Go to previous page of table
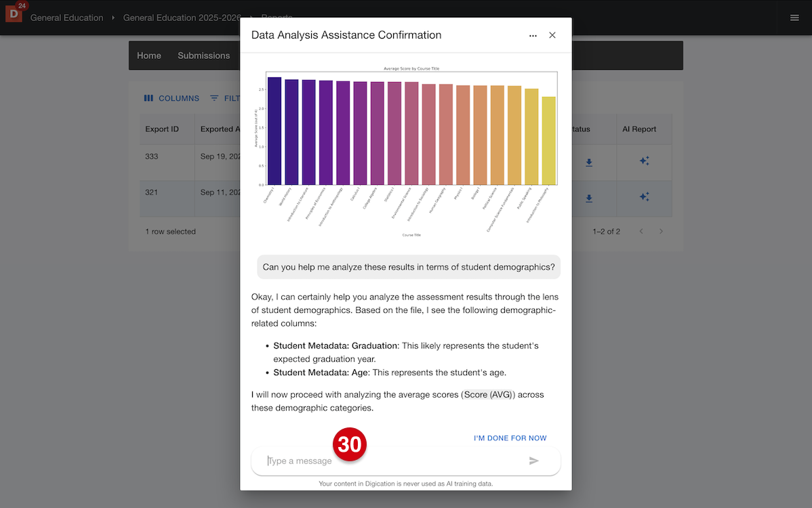Viewport: 812px width, 508px height. point(641,231)
